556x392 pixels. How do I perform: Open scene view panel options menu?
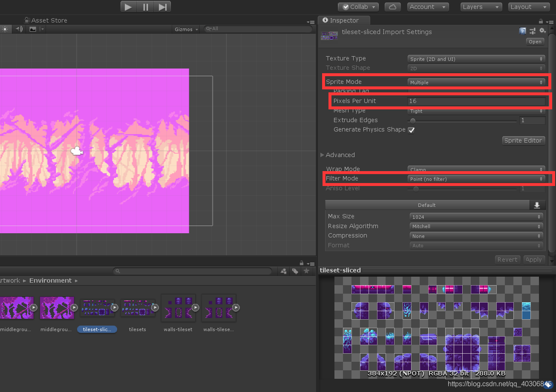coord(311,22)
